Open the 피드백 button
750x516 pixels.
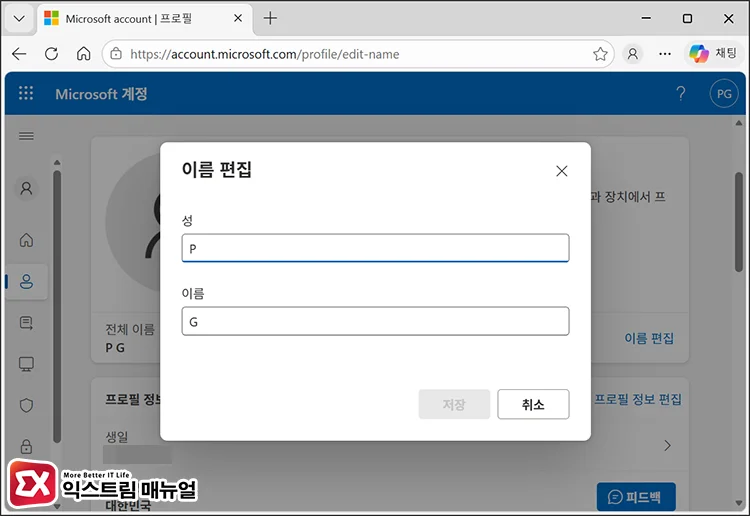[636, 497]
